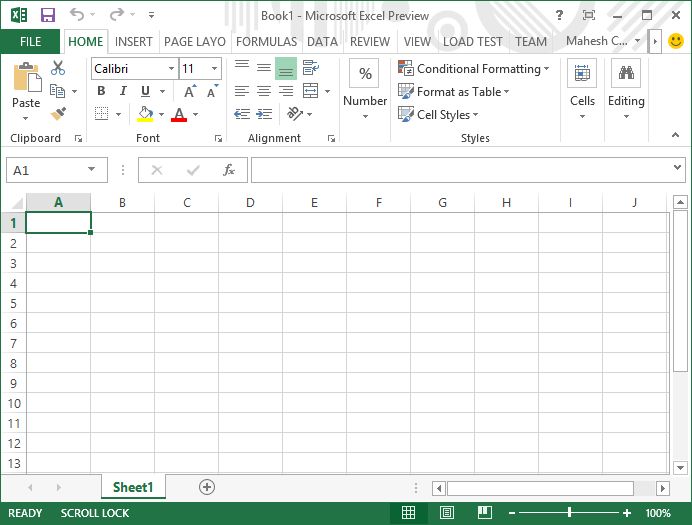
Task: Toggle Wrap Text
Action: (x=311, y=68)
